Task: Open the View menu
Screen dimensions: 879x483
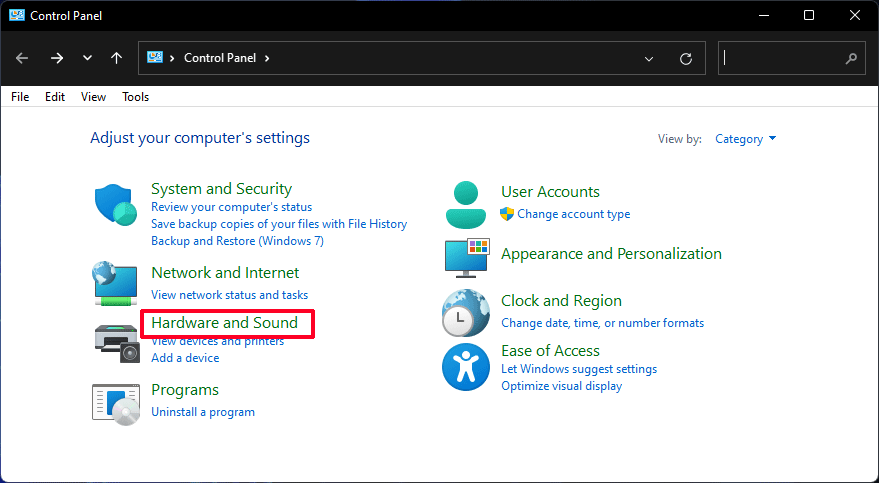Action: point(93,97)
